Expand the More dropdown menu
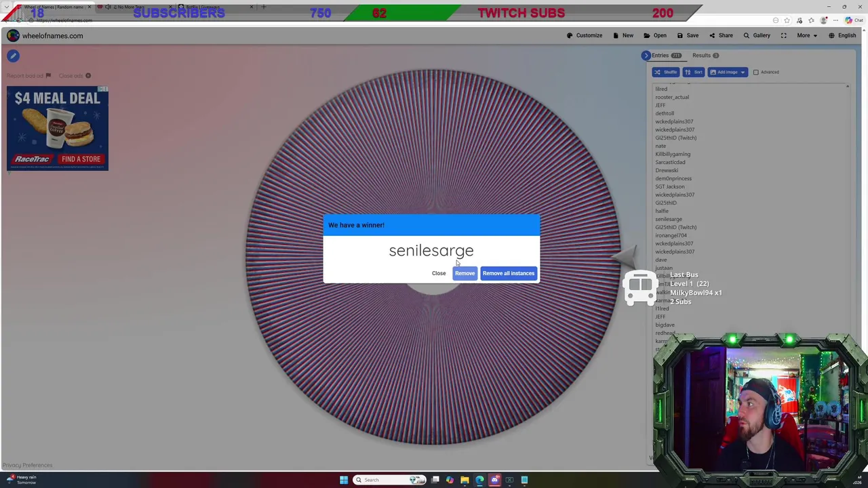The width and height of the screenshot is (868, 488). point(807,36)
